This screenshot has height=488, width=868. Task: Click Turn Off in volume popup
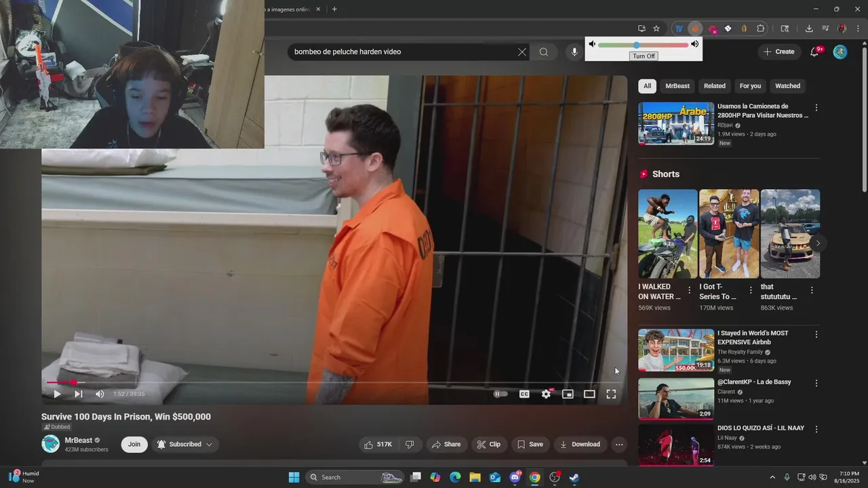tap(644, 56)
